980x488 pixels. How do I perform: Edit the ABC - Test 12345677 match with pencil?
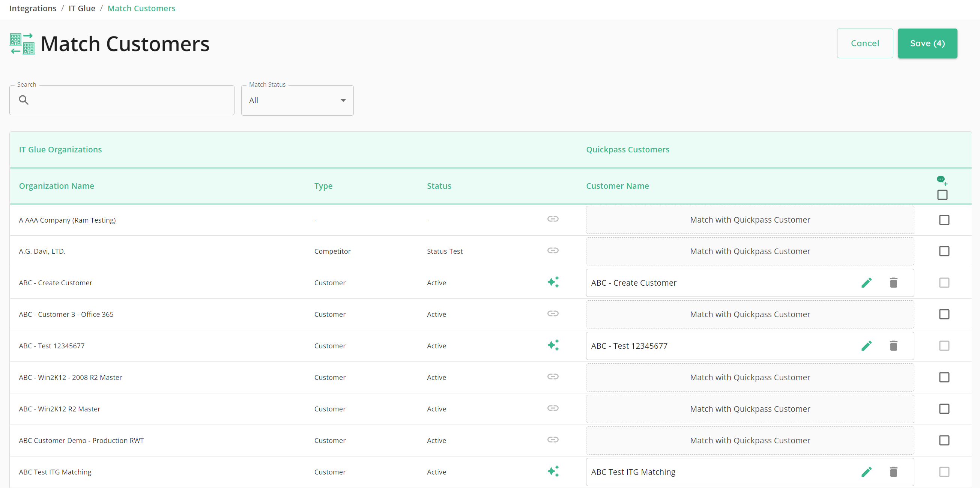coord(867,346)
